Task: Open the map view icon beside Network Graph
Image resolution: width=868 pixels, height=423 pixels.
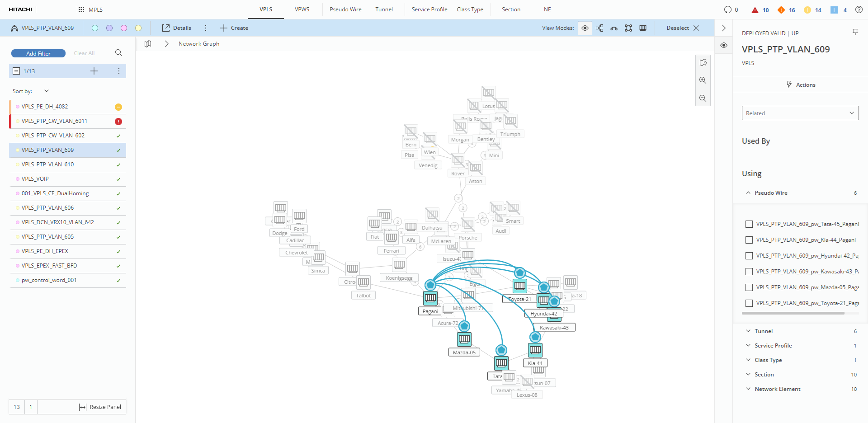Action: point(148,44)
